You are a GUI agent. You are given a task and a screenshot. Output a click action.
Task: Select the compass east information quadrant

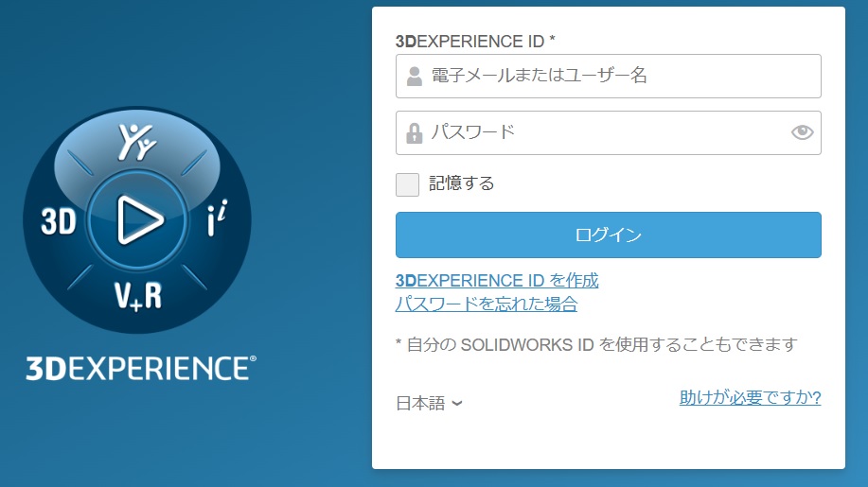217,220
